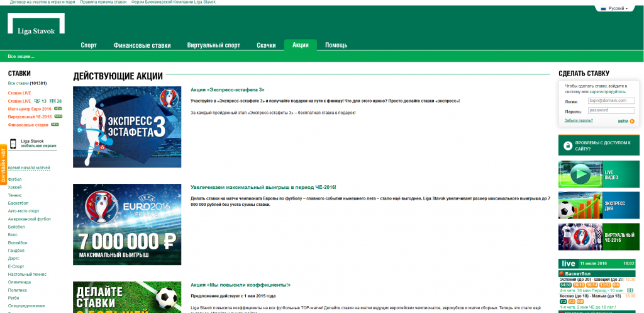Select Настольный теннис in sports list

click(27, 275)
